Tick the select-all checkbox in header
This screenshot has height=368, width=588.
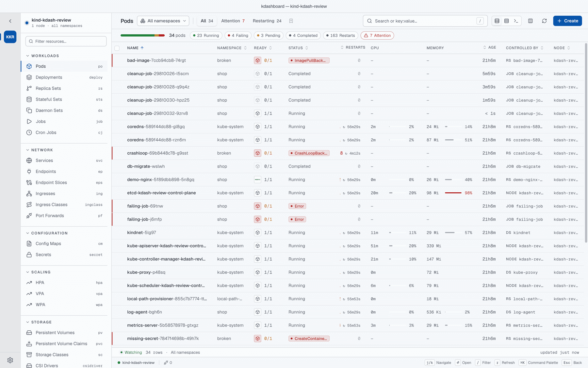117,48
